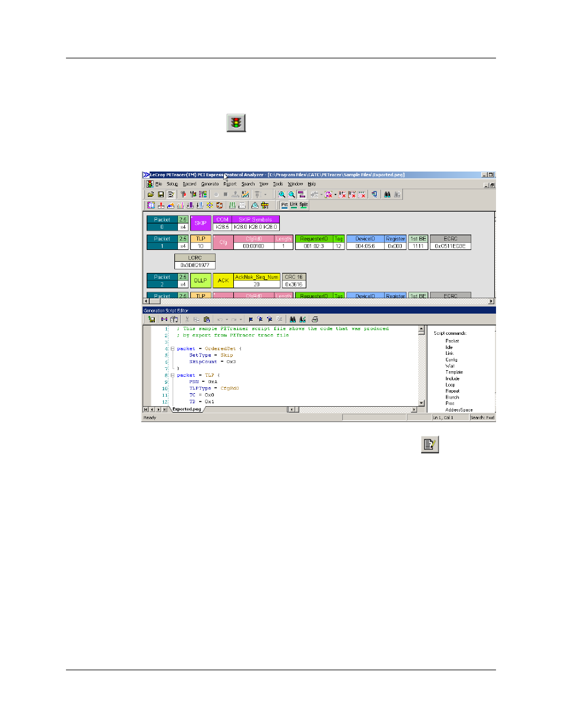Click the Link view toolbar button

[x=293, y=205]
